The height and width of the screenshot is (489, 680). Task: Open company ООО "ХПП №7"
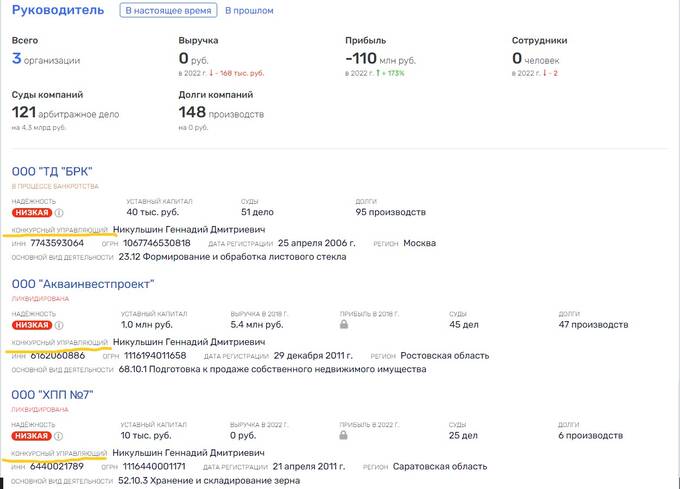[x=52, y=395]
